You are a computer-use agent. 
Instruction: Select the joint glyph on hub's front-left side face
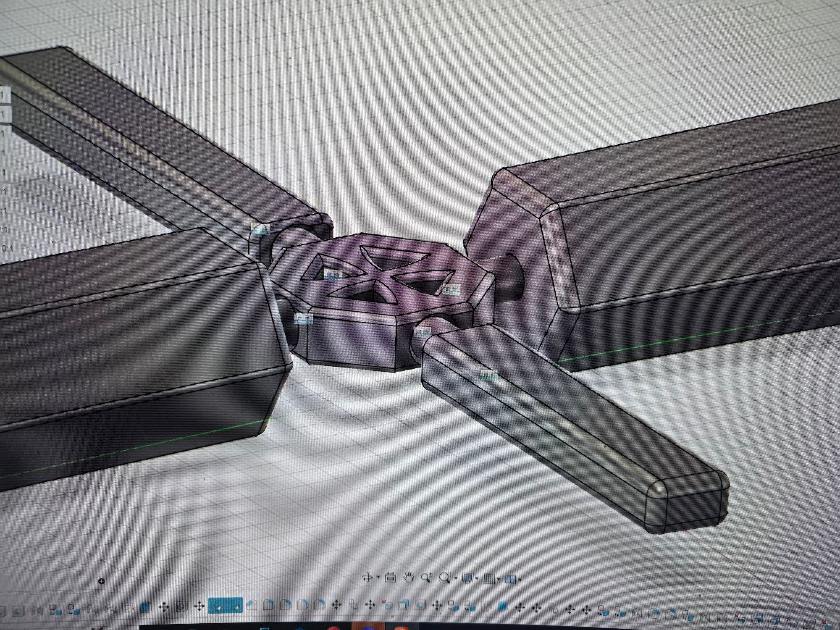304,319
